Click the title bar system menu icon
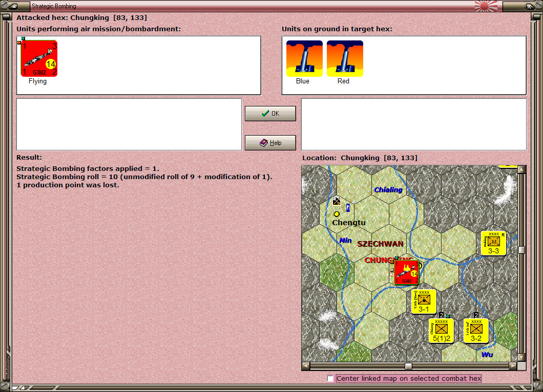The width and height of the screenshot is (543, 392). [13, 6]
